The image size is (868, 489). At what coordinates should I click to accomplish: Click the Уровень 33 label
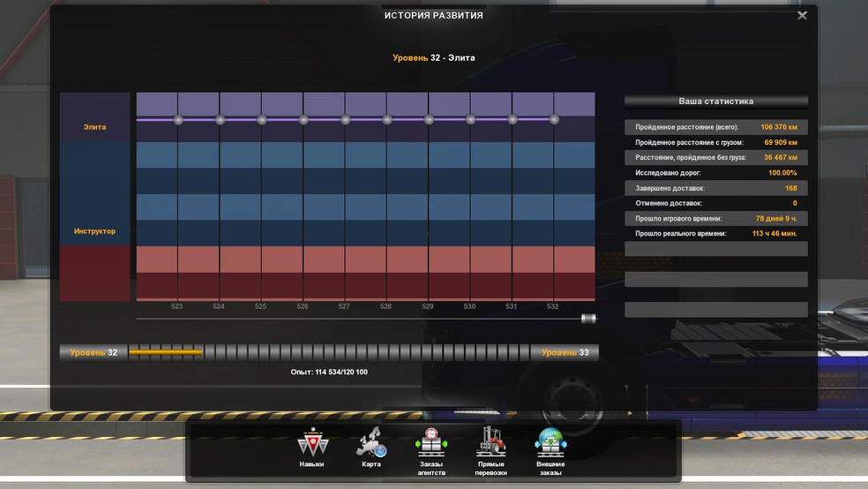[565, 353]
